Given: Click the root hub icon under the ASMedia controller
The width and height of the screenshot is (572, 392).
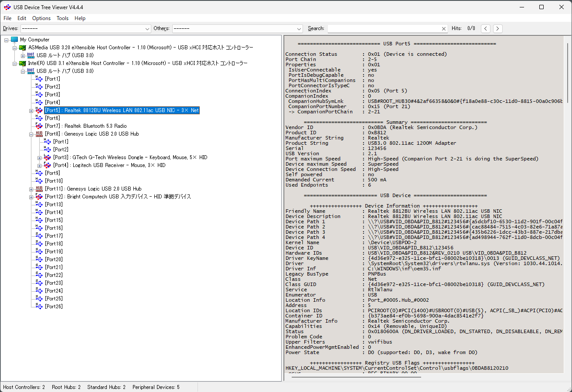Looking at the screenshot, I should pos(31,55).
